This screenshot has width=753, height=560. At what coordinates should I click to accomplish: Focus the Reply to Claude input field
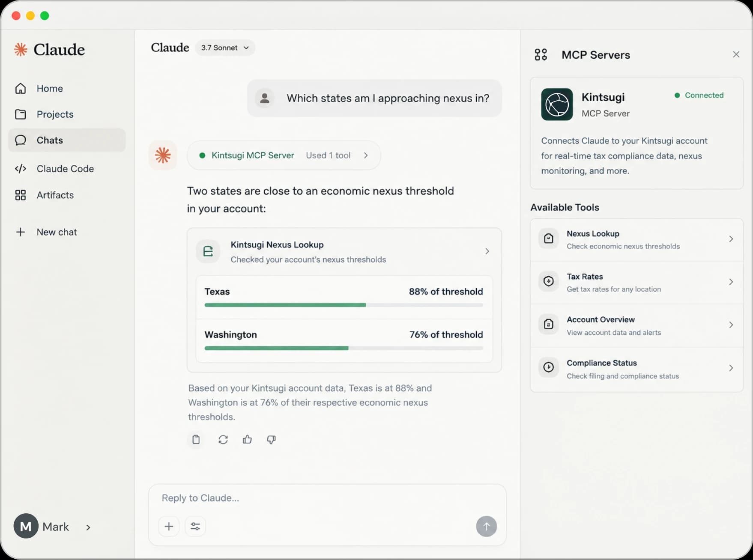[327, 498]
